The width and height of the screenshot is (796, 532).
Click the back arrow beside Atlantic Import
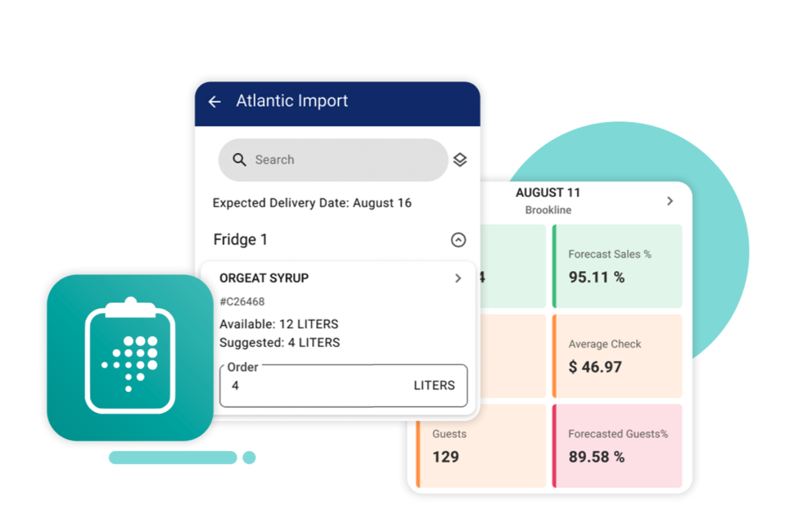click(214, 101)
